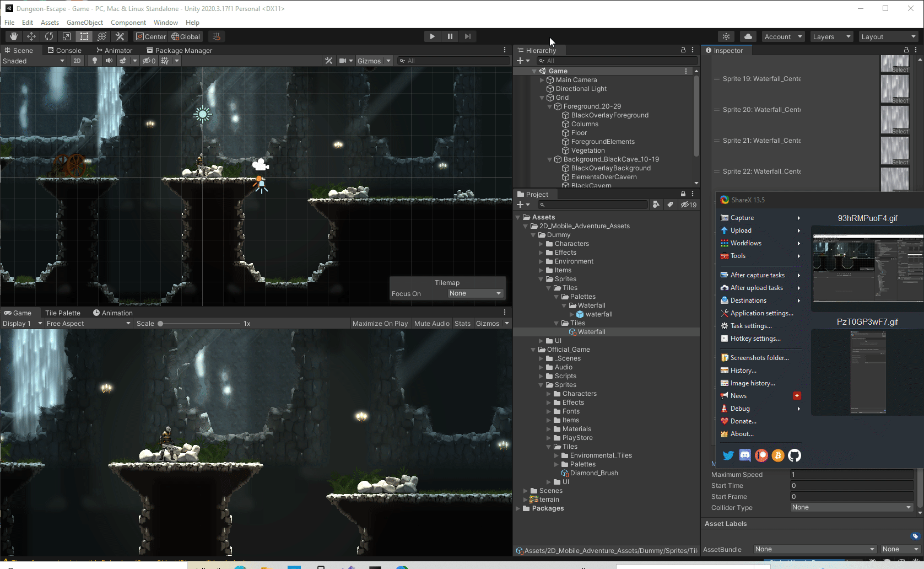
Task: Open the Account dropdown
Action: tap(782, 36)
